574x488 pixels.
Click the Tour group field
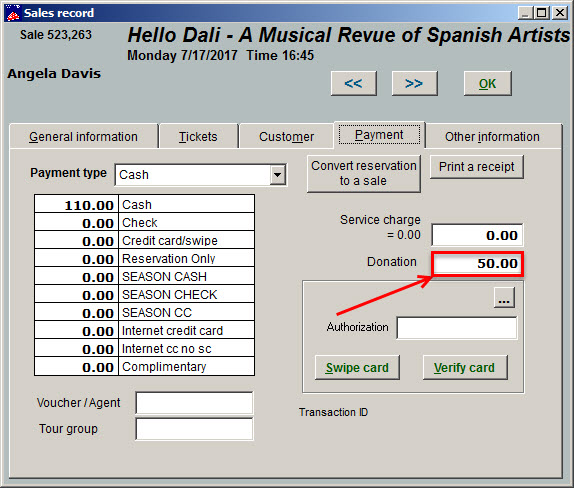tap(194, 429)
